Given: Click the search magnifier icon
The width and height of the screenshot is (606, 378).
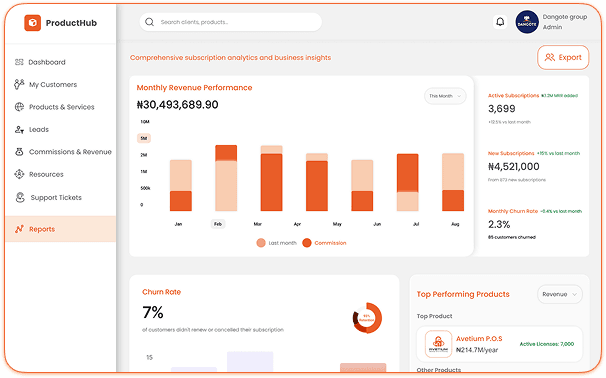Looking at the screenshot, I should (x=150, y=22).
